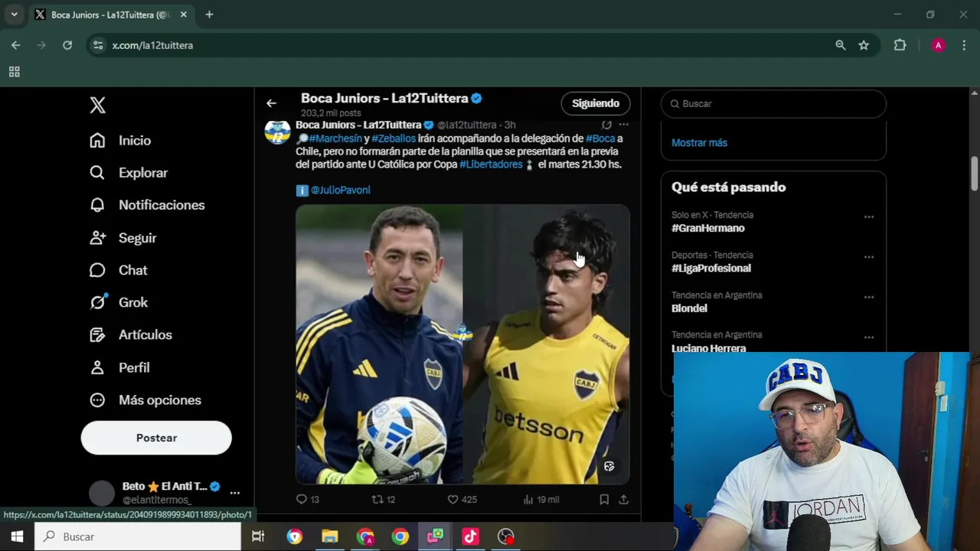
Task: Click the Postear button
Action: click(156, 438)
